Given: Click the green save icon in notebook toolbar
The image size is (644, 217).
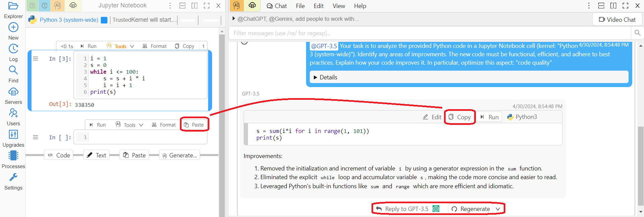Looking at the screenshot, I should tap(32, 6).
